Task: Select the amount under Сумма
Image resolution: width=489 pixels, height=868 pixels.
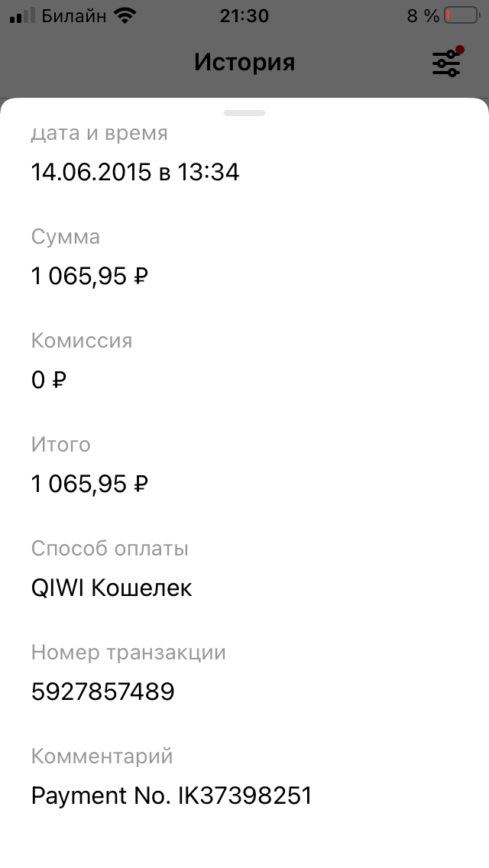Action: click(89, 276)
